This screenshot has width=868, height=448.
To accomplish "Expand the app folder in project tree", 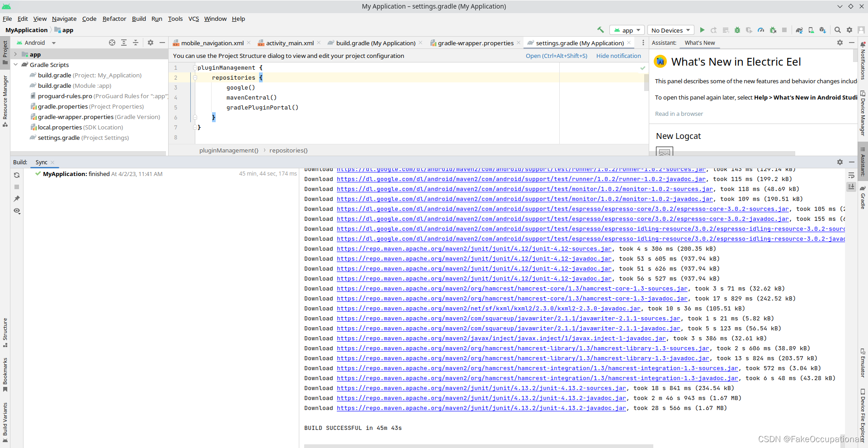I will coord(15,54).
